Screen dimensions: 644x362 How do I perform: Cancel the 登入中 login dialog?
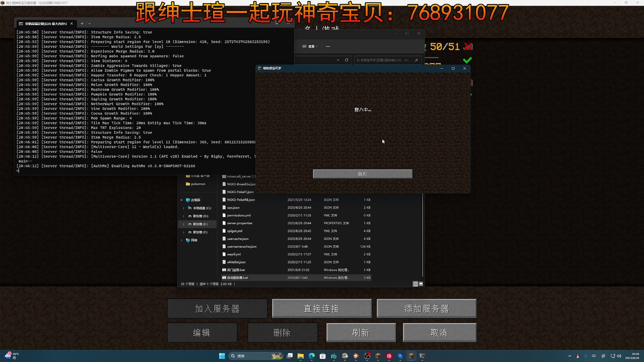(363, 174)
